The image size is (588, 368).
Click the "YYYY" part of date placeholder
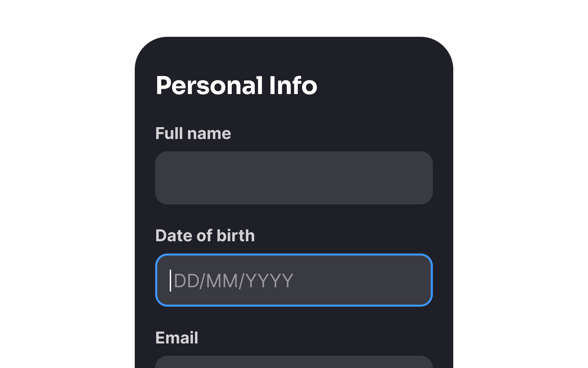(x=269, y=281)
